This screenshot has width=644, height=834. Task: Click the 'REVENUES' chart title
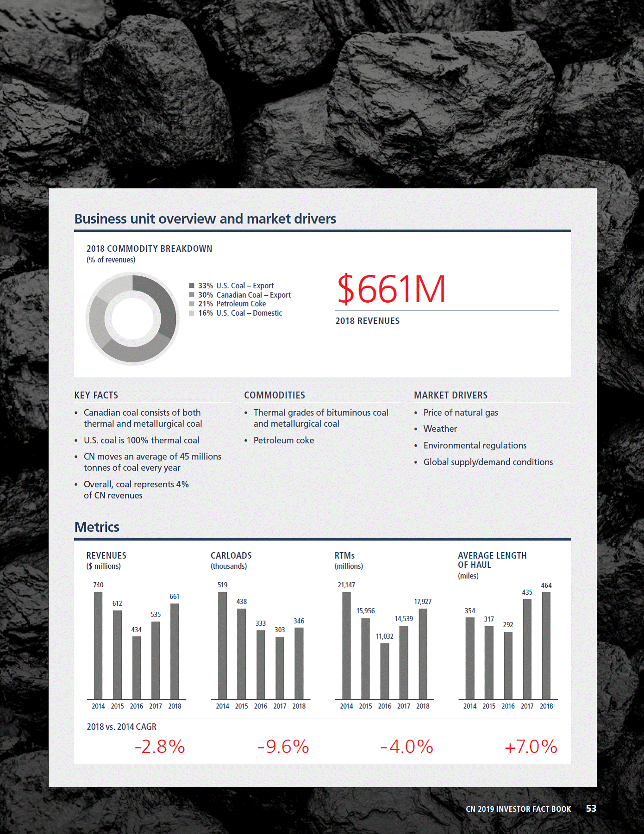tap(106, 555)
